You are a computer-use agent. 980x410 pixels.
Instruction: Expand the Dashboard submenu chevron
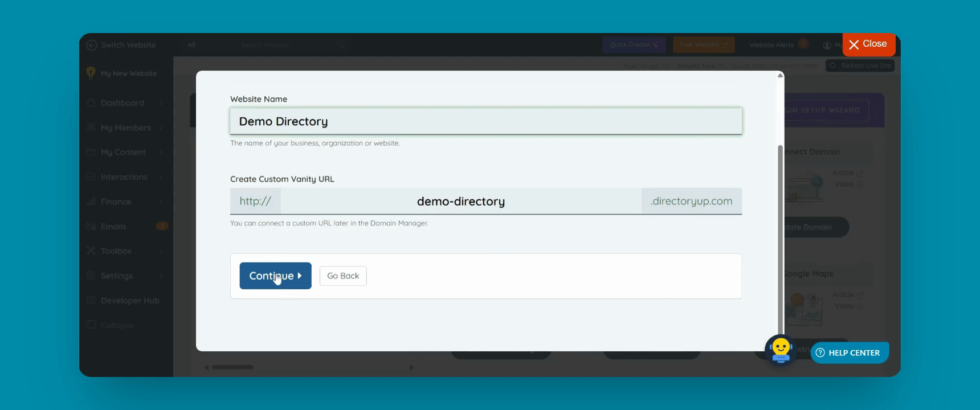click(x=161, y=103)
